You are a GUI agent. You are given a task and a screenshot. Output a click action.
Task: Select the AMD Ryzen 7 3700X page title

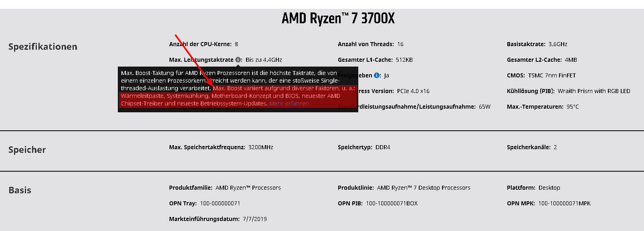click(x=338, y=18)
